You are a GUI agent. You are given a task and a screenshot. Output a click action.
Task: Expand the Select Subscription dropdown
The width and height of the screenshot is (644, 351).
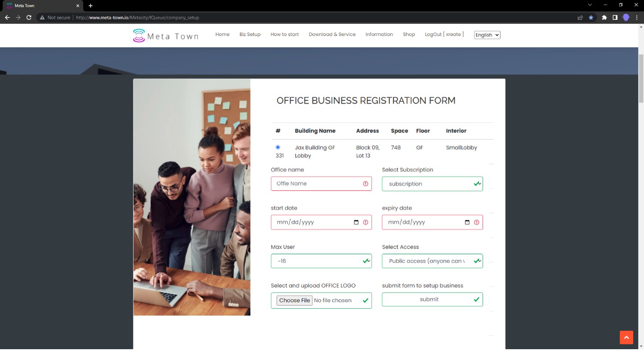click(x=432, y=184)
